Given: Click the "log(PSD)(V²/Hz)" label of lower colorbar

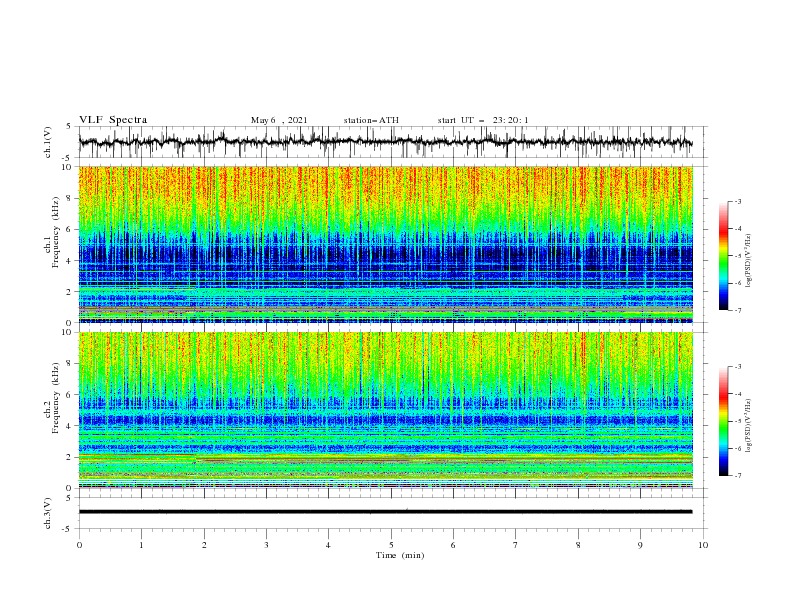Looking at the screenshot, I should [749, 426].
